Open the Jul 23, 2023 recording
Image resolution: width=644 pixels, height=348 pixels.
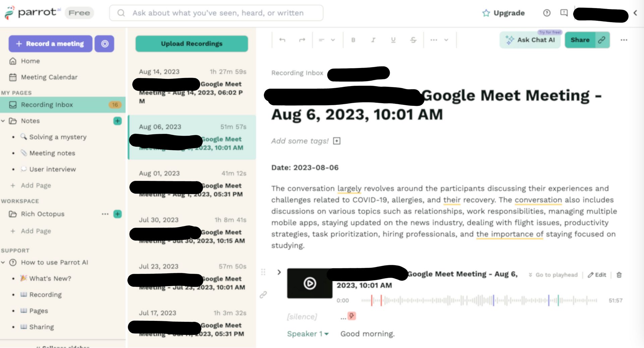point(192,277)
